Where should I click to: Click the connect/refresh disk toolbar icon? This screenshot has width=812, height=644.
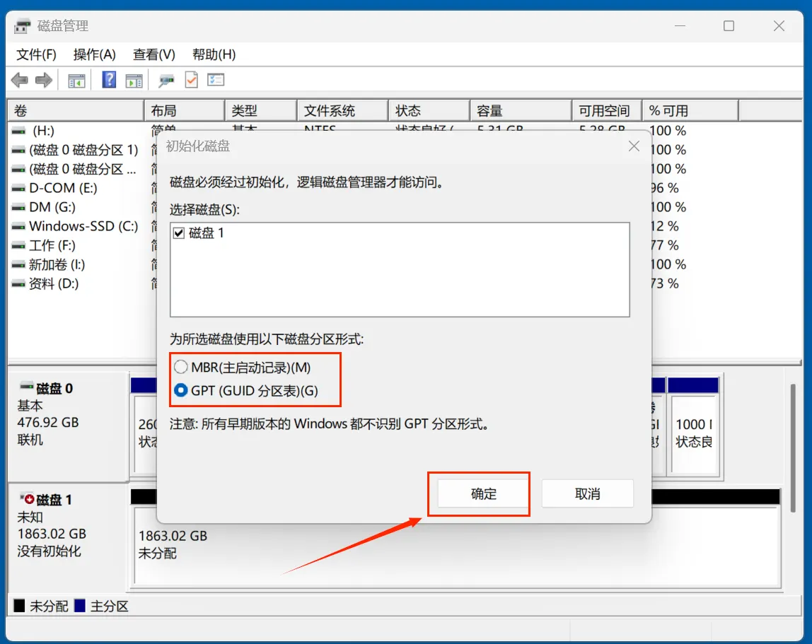(x=166, y=81)
